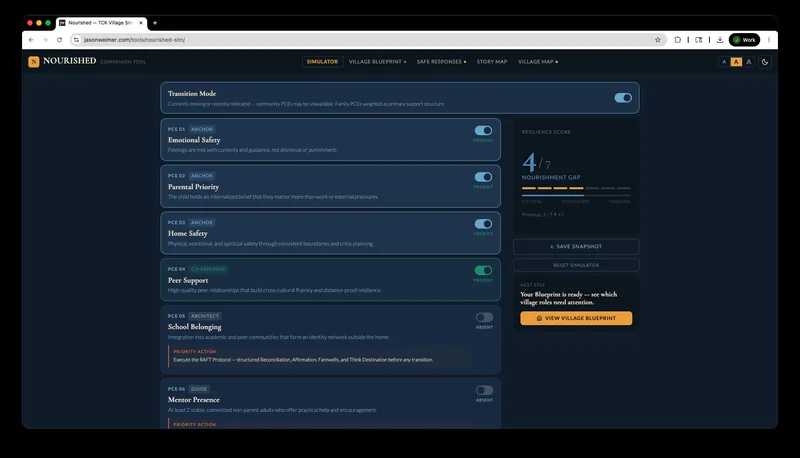Open browser downloads icon
The image size is (800, 458).
[720, 40]
